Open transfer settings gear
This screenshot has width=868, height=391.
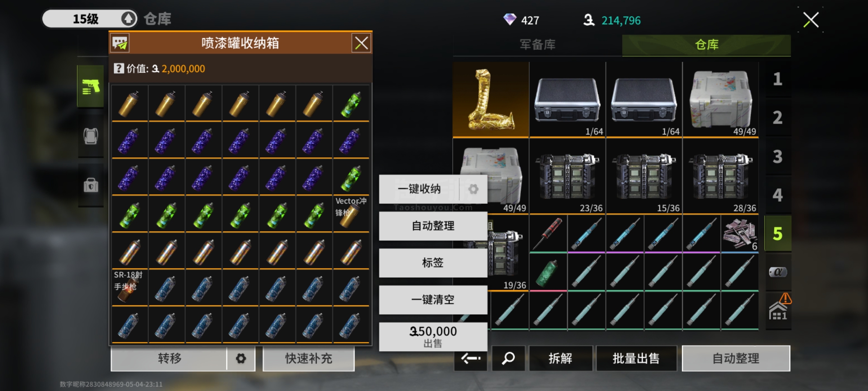[x=241, y=358]
